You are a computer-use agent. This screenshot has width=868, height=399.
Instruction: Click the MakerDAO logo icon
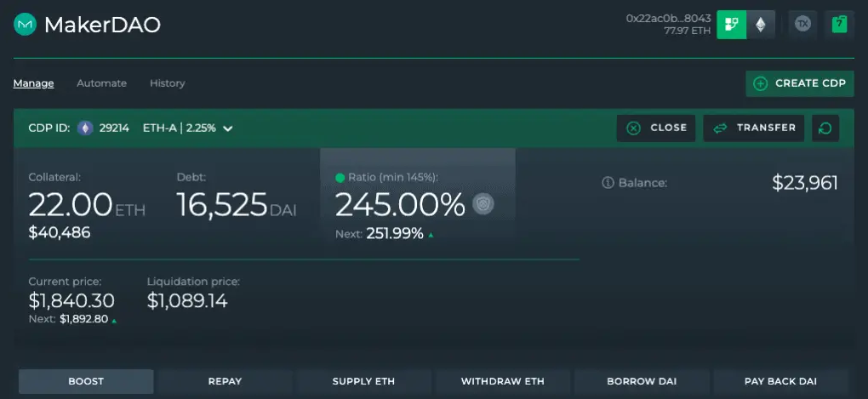click(x=25, y=25)
